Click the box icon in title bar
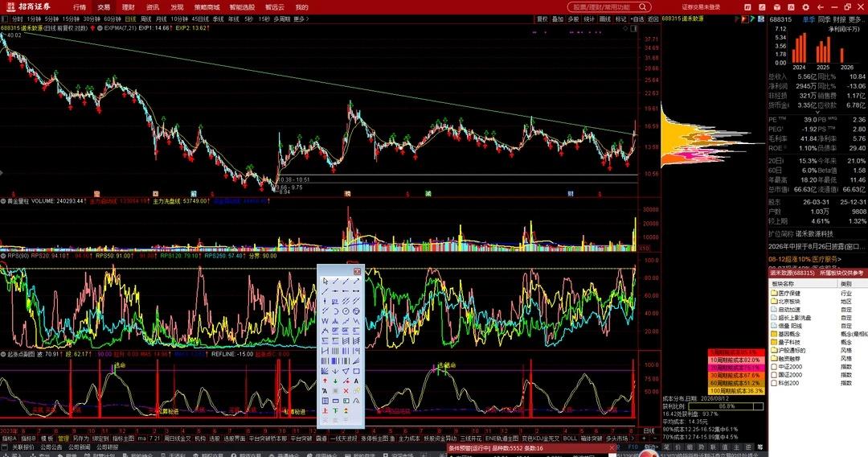 tap(777, 7)
